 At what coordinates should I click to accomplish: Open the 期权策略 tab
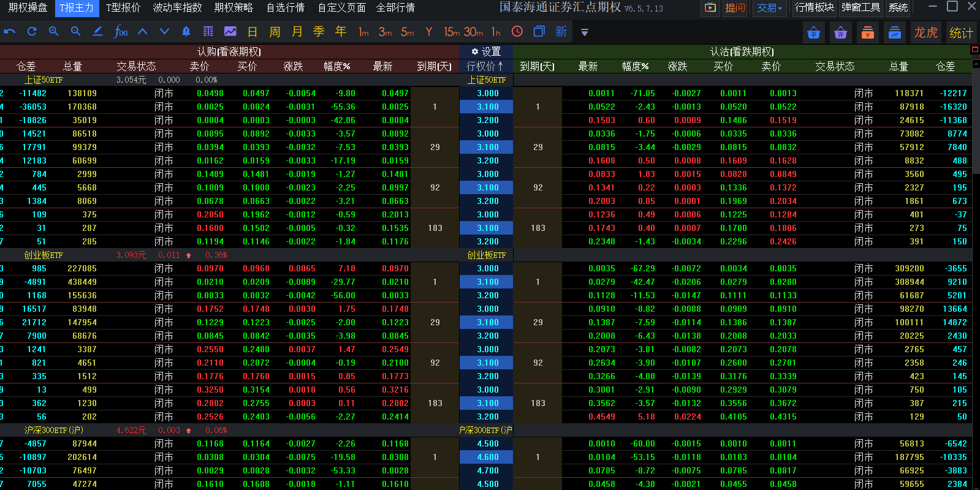coord(234,7)
